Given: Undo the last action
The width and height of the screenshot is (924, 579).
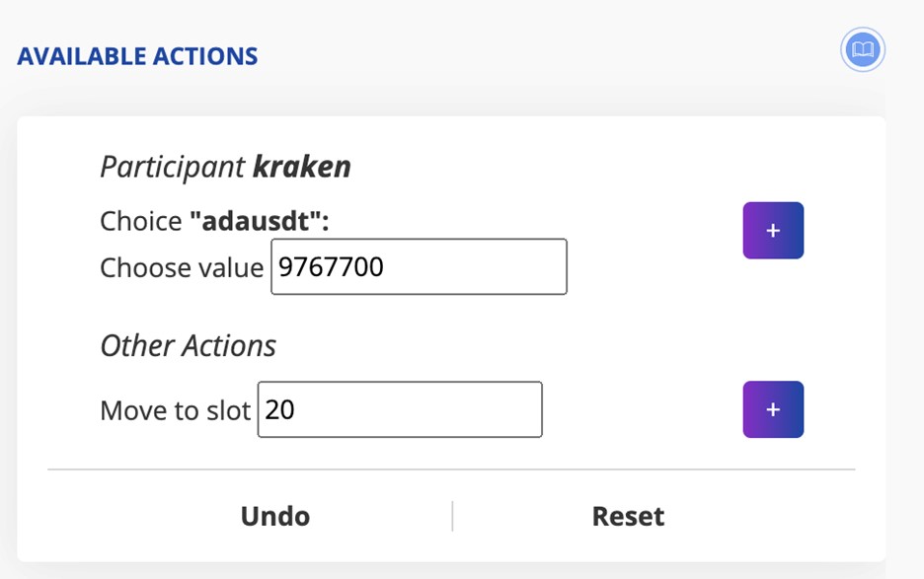Looking at the screenshot, I should [x=275, y=516].
